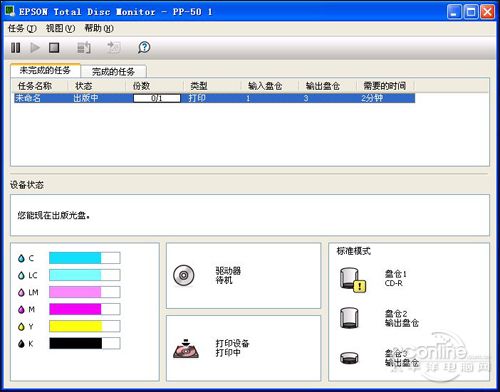Click the job priority toolbar icon
This screenshot has width=500, height=392.
click(84, 48)
